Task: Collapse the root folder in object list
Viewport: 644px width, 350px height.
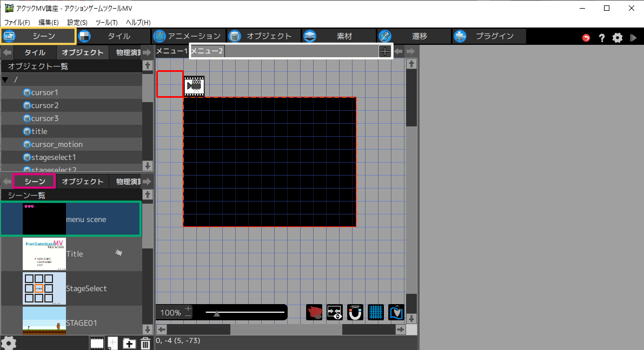Action: (x=5, y=80)
